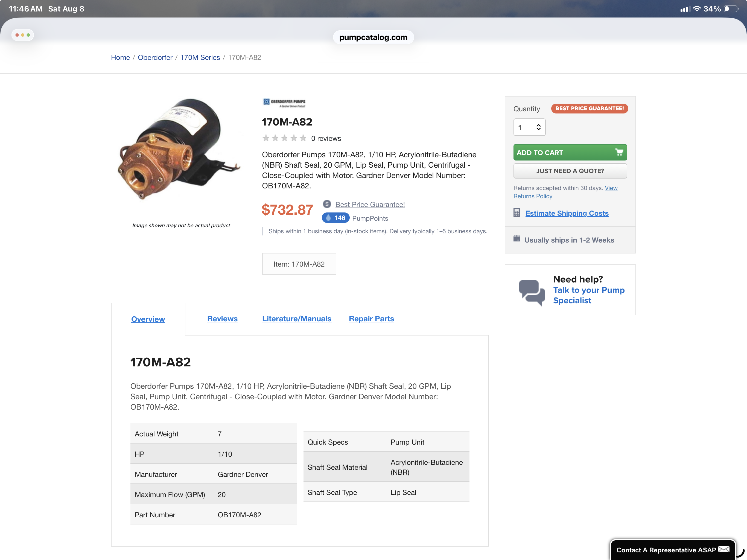Click the Add to Cart button
Screen dimensions: 747x560
[570, 152]
